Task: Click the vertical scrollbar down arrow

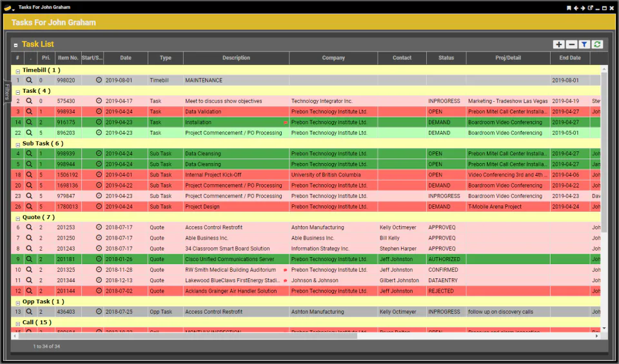Action: pos(604,328)
